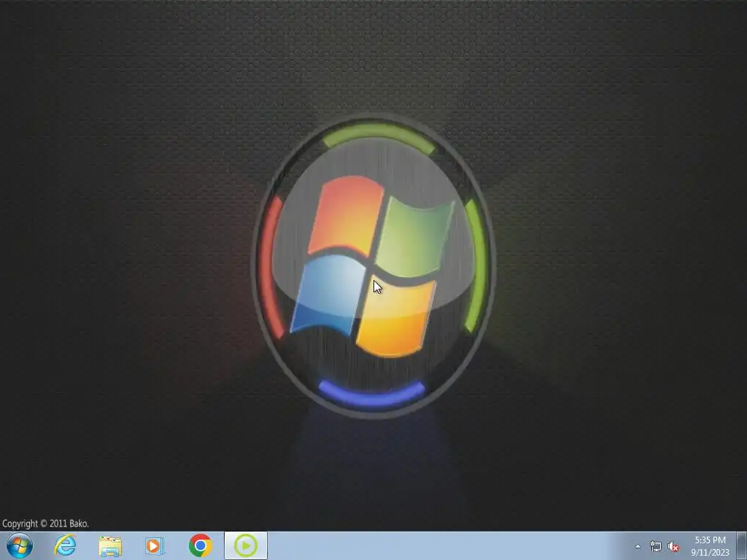Click the Show Desktop button at taskbar end
Image resolution: width=747 pixels, height=560 pixels.
click(x=742, y=546)
